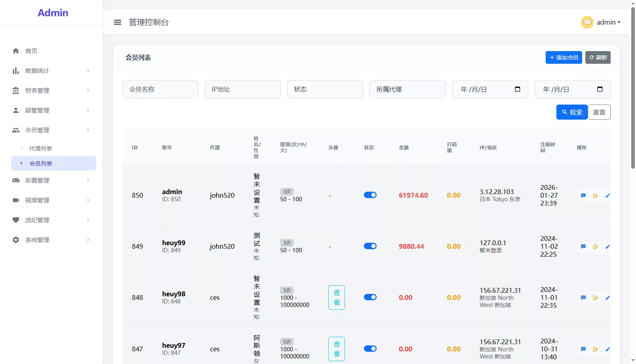Click the 检索 search button
Screen dimensions: 636x364
(571, 112)
